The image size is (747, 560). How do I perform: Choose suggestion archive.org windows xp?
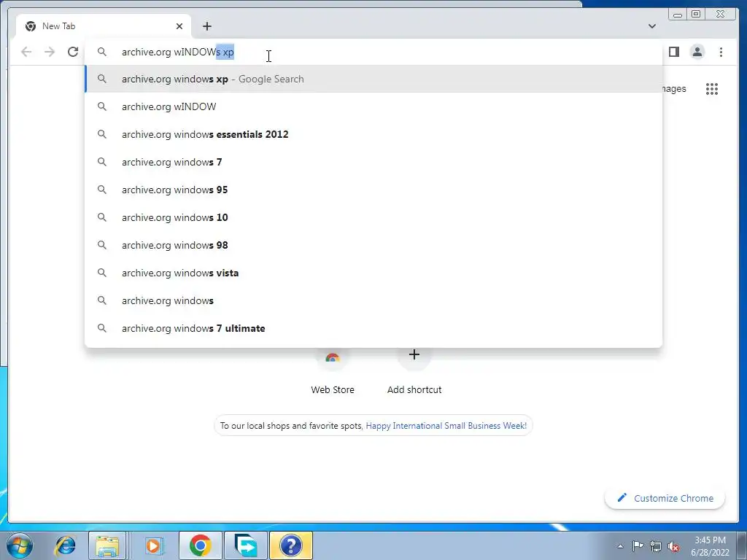point(373,79)
